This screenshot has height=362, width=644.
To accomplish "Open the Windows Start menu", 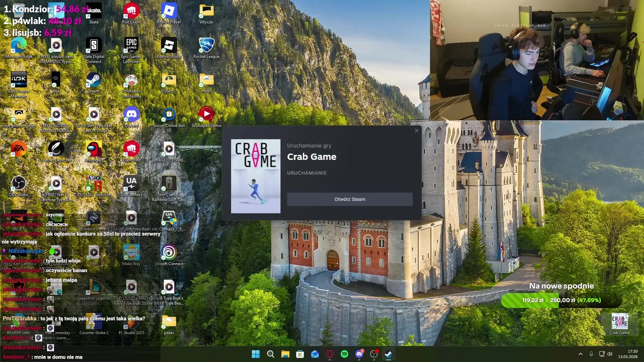I will click(x=256, y=354).
